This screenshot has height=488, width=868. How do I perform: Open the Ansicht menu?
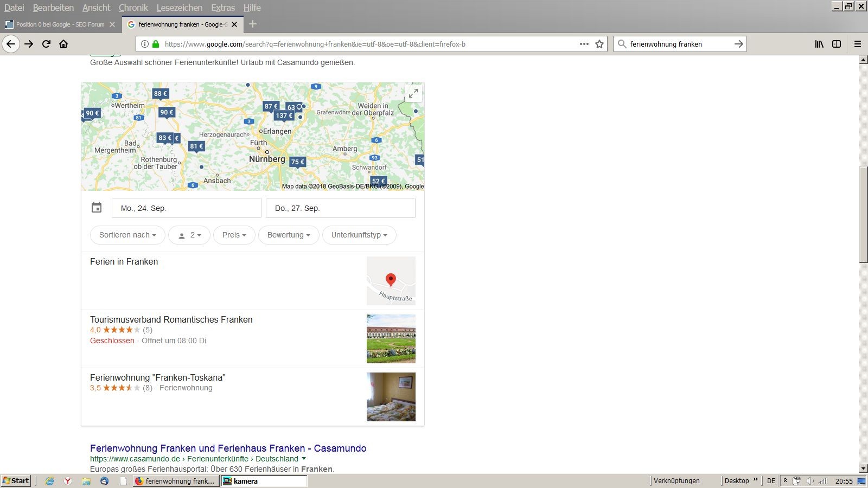[96, 8]
